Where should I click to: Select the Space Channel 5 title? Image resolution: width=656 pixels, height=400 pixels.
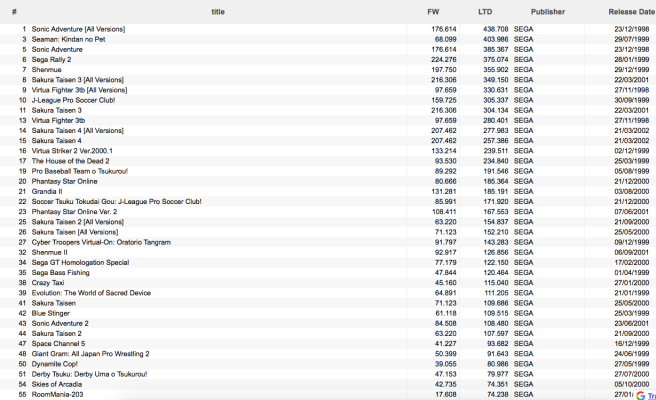58,344
